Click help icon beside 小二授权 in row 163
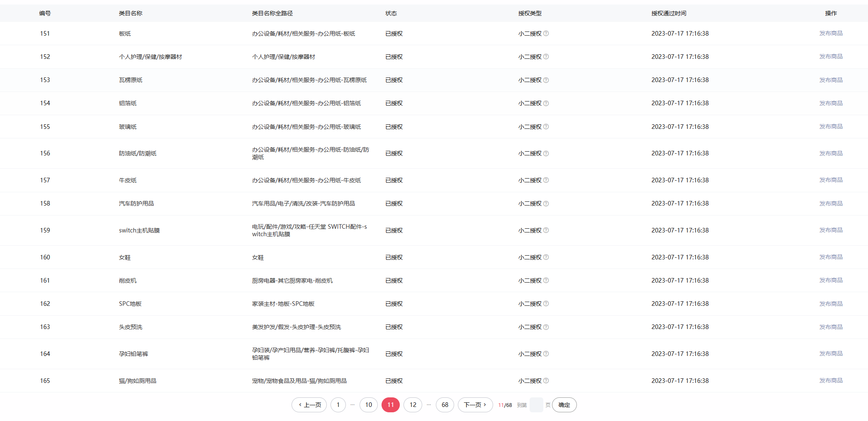This screenshot has height=421, width=868. pos(546,327)
